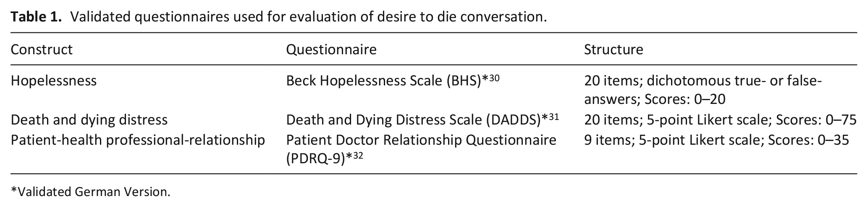Viewport: 868px width, 207px height.
Task: Select the Questionnaire column header
Action: point(331,50)
